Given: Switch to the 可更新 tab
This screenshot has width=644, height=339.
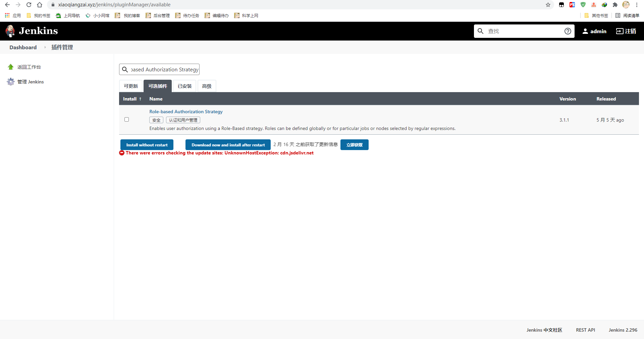Looking at the screenshot, I should 131,86.
